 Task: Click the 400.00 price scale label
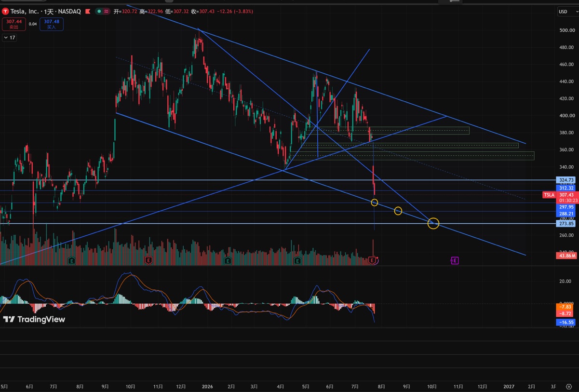(x=566, y=116)
